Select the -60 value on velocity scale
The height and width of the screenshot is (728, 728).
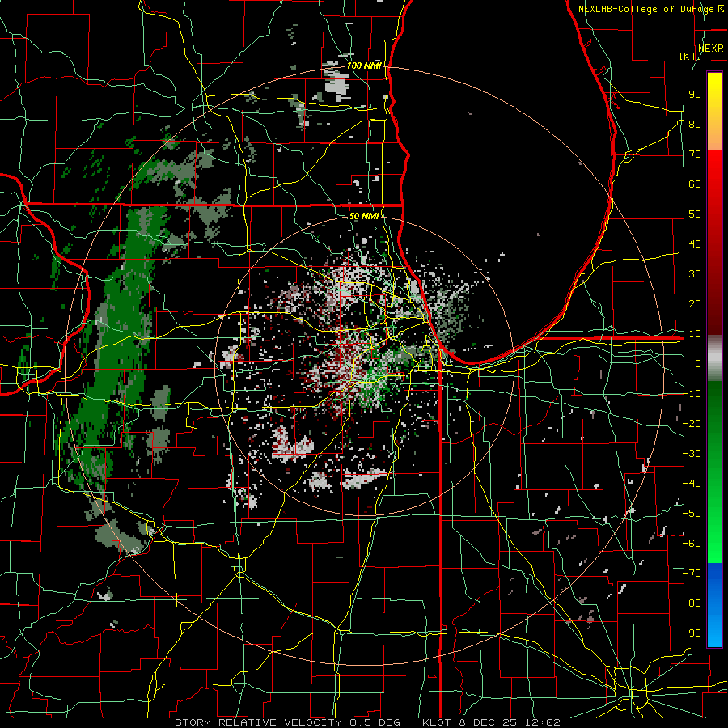pos(692,544)
